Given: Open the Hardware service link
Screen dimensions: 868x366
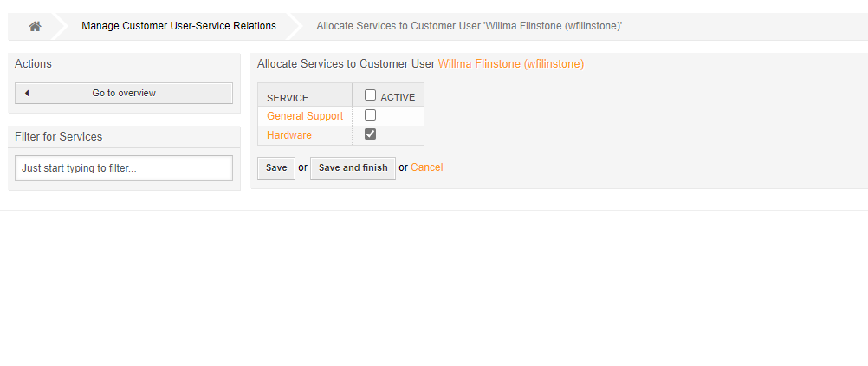Looking at the screenshot, I should 289,135.
